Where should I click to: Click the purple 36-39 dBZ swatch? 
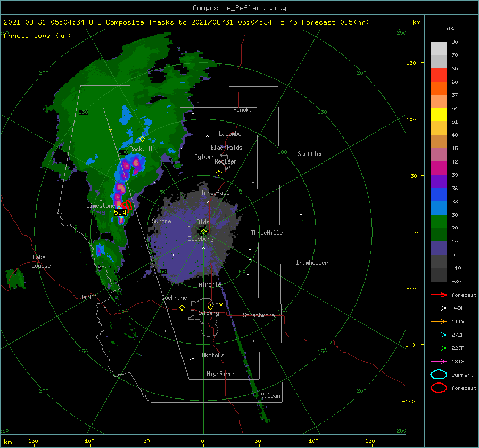[x=439, y=182]
